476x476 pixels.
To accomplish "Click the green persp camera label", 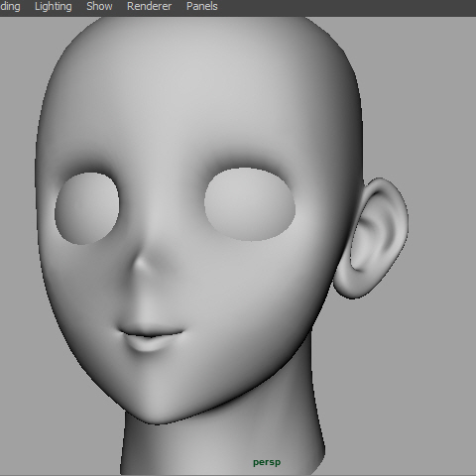I will point(267,462).
